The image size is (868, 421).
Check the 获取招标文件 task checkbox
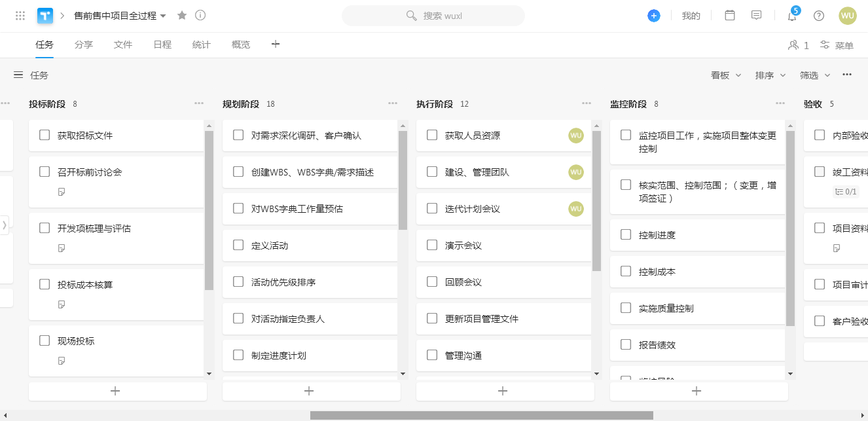click(45, 135)
